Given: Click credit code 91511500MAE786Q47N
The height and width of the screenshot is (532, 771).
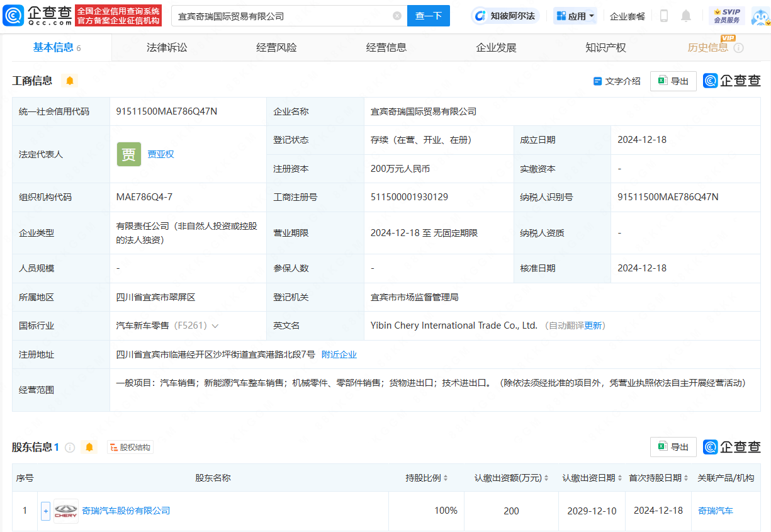Looking at the screenshot, I should click(x=167, y=111).
